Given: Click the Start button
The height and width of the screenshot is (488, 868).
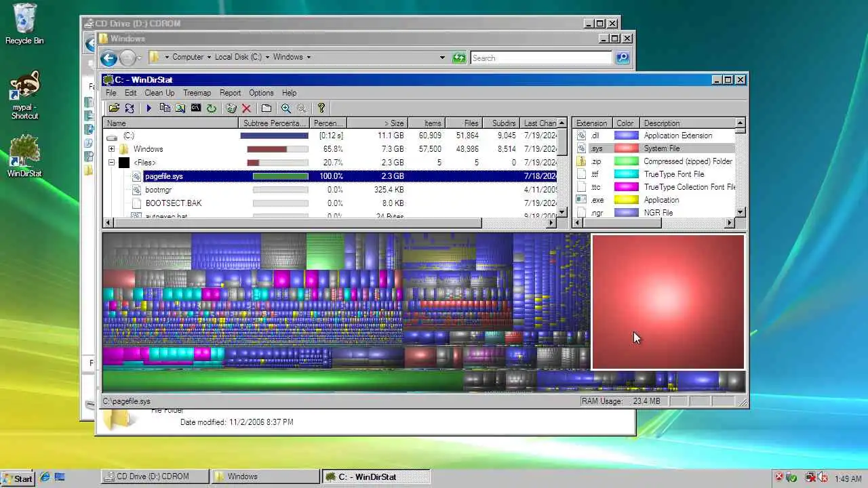Looking at the screenshot, I should (17, 478).
